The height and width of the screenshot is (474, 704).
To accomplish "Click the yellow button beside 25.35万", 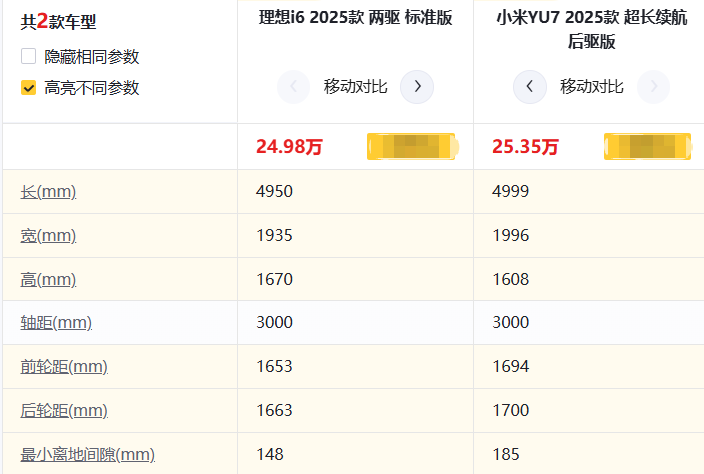I will pyautogui.click(x=649, y=147).
